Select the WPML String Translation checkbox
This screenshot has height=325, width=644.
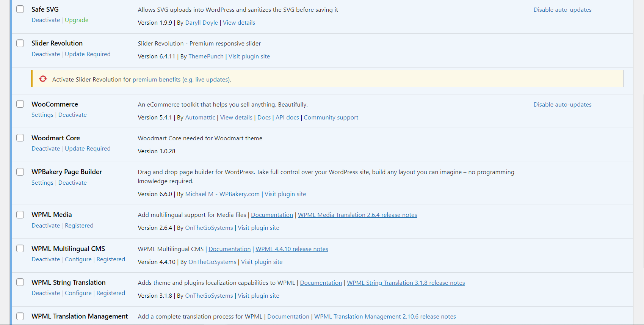coord(20,282)
